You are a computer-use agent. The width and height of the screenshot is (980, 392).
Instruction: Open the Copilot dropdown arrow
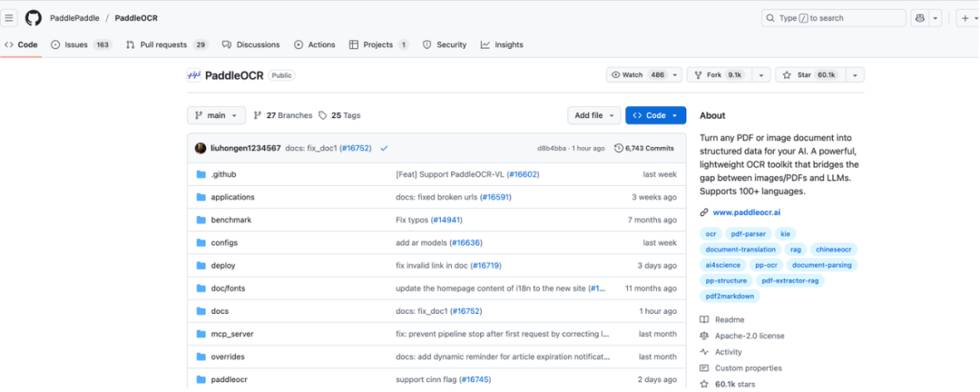[936, 18]
